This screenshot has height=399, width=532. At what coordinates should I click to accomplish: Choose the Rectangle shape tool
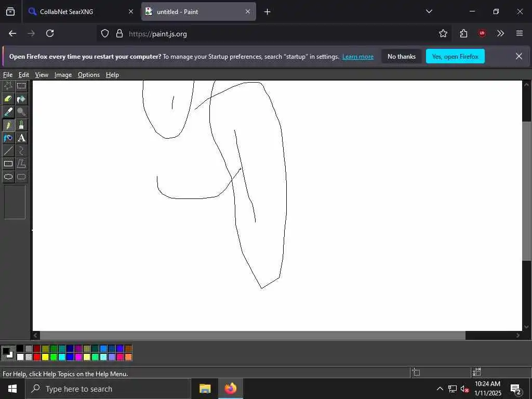[8, 164]
